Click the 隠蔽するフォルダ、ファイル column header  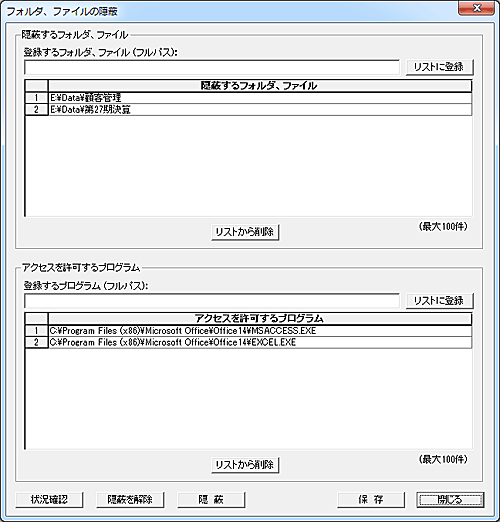pyautogui.click(x=260, y=86)
